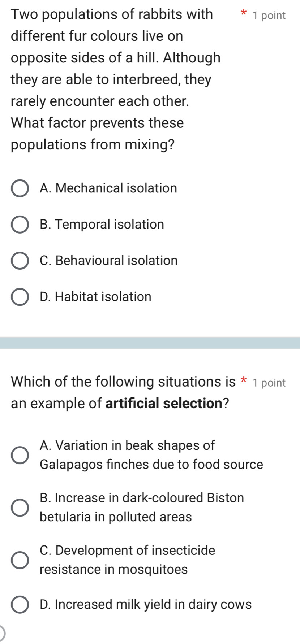
Task: Select radio for increased milk yield option
Action: click(x=20, y=604)
